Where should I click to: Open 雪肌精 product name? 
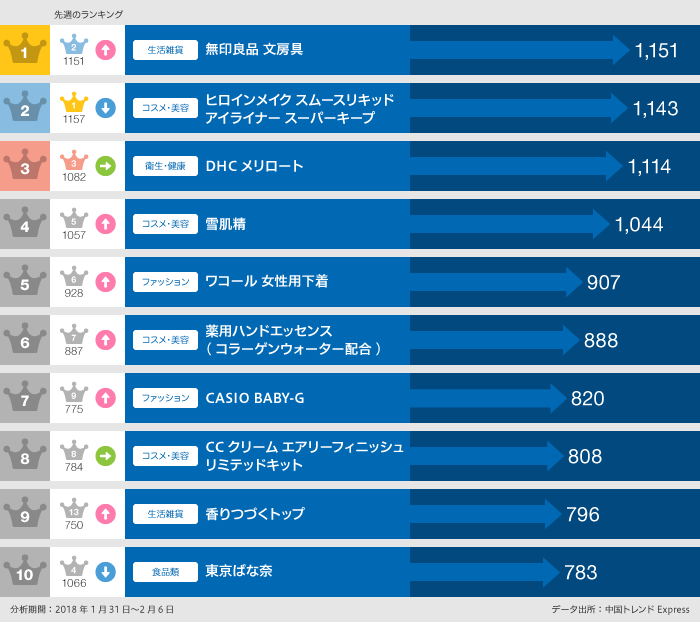[226, 224]
